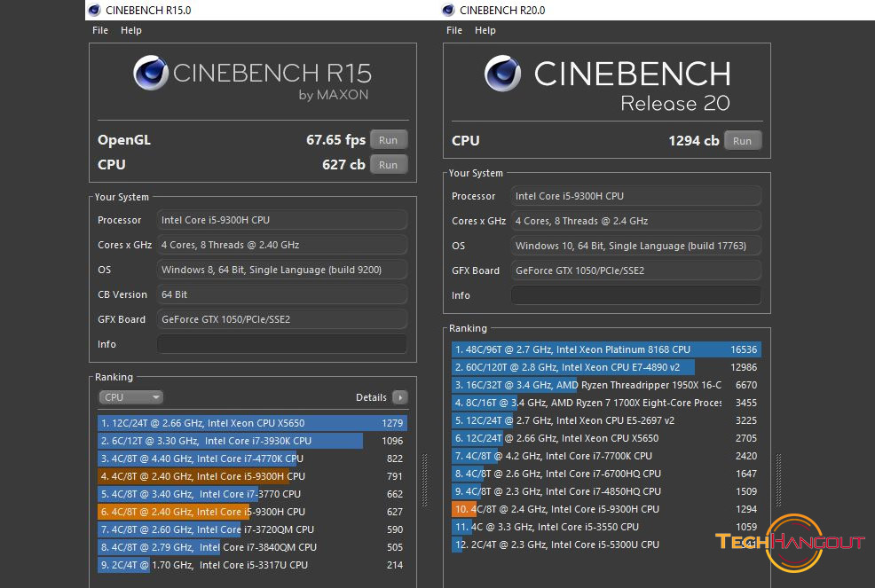Select R20 ranking row i5-9300H scoring 1294
The width and height of the screenshot is (875, 588).
(x=607, y=509)
